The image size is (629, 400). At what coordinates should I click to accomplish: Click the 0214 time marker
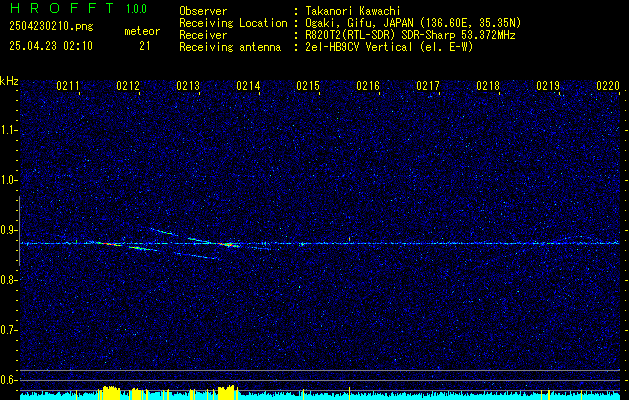[x=248, y=86]
